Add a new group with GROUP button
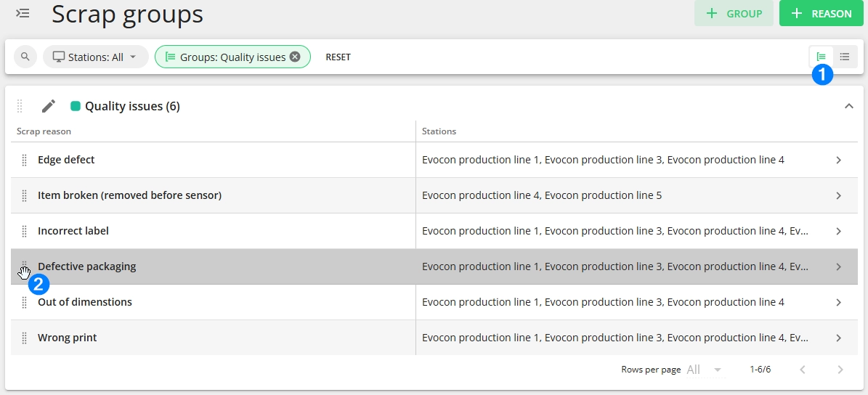This screenshot has width=868, height=395. (x=734, y=13)
